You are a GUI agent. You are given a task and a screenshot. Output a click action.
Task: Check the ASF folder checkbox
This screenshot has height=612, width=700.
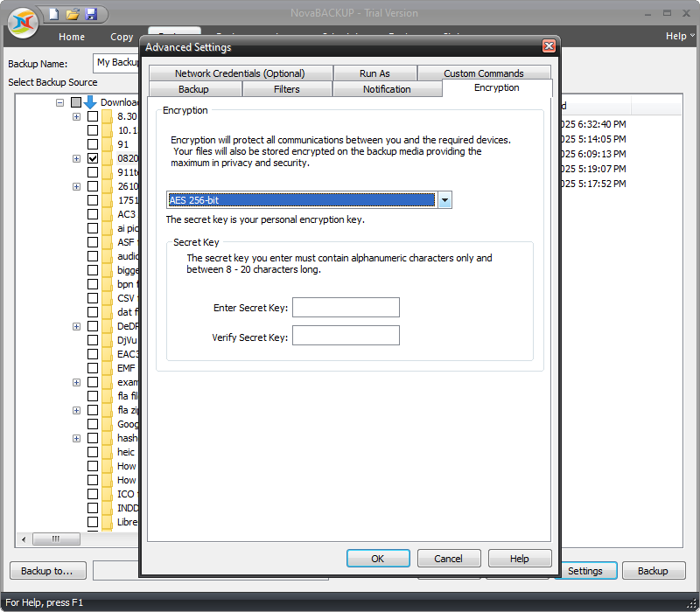(93, 242)
